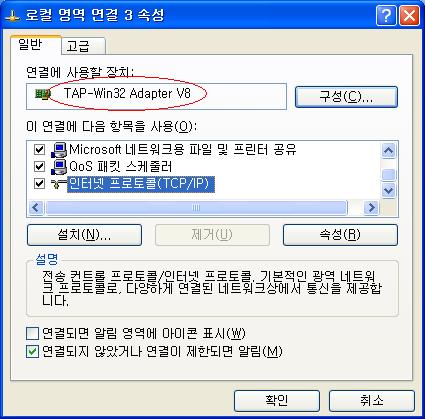Click the list's scroll down arrow
This screenshot has width=425, height=419.
[388, 191]
